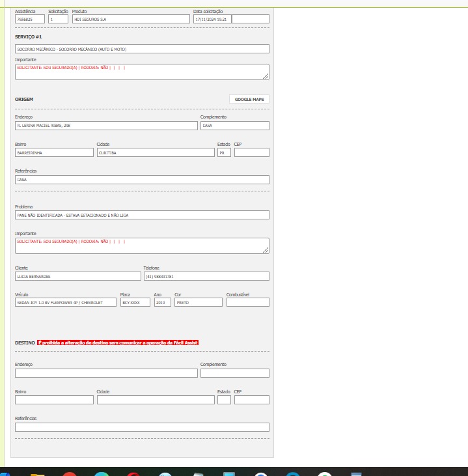Click the origin Endereço field

pyautogui.click(x=106, y=126)
